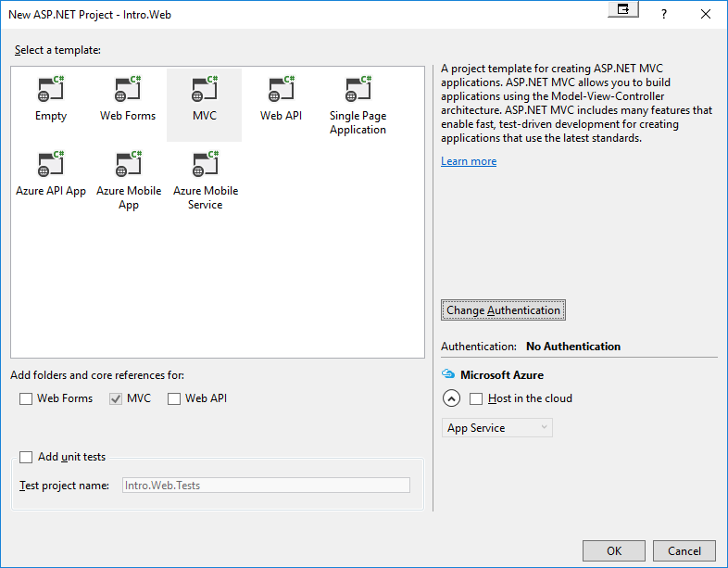The image size is (728, 568).
Task: Open the App Service dropdown
Action: [496, 428]
